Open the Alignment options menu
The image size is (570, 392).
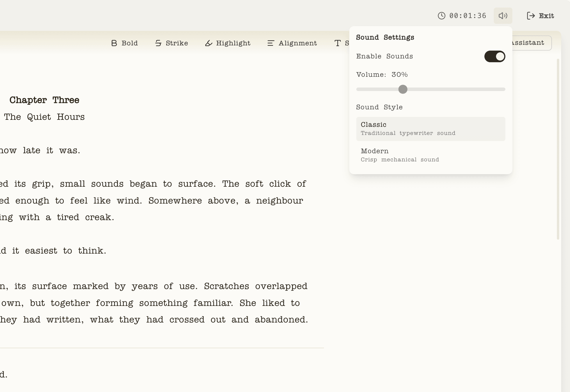(x=298, y=43)
